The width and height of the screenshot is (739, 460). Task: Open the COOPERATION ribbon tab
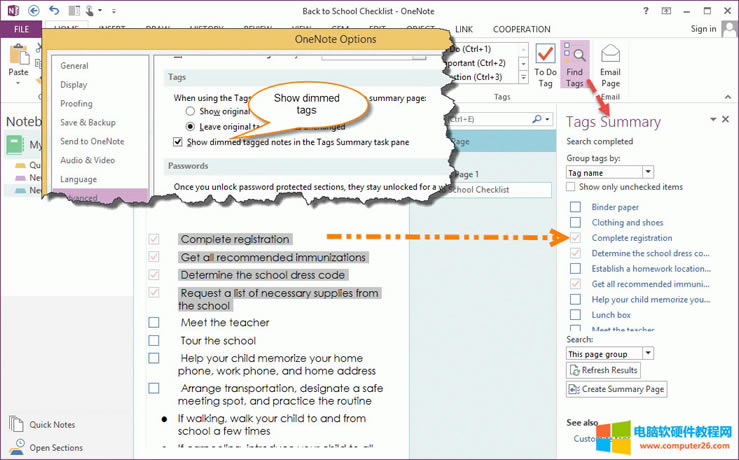(x=521, y=29)
